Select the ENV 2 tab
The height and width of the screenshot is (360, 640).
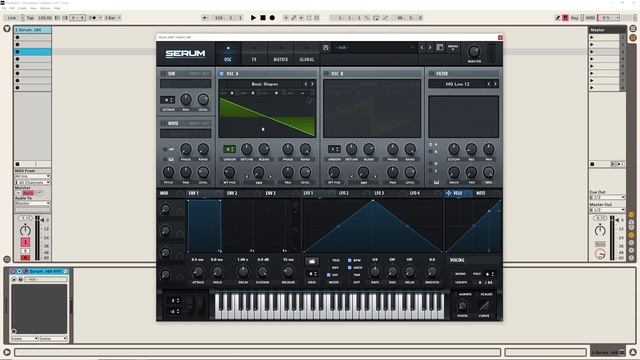(x=232, y=193)
